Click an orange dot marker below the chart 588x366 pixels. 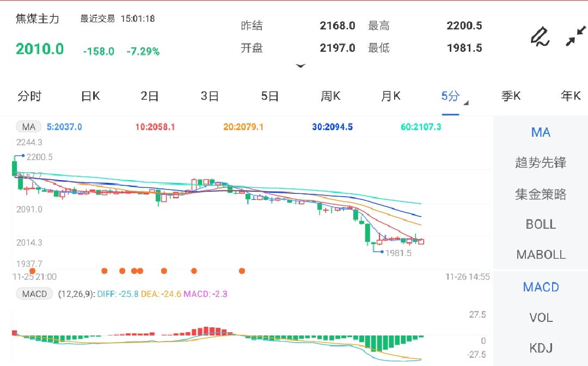(105, 270)
